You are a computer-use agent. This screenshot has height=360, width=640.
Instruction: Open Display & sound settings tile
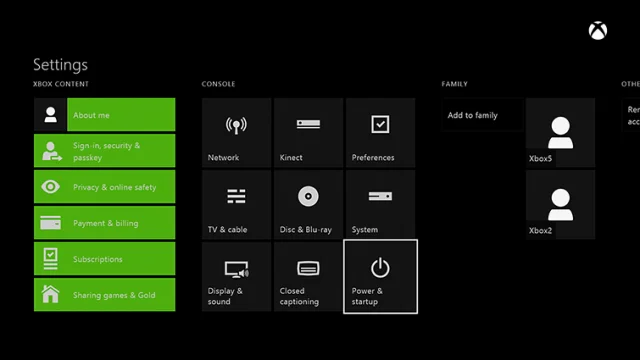click(x=236, y=277)
